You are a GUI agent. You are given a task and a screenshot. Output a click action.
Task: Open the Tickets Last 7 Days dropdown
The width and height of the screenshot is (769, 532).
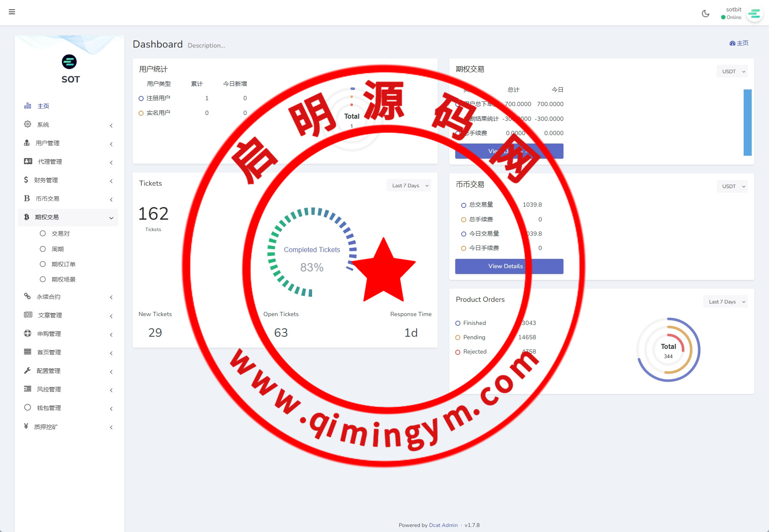tap(409, 186)
